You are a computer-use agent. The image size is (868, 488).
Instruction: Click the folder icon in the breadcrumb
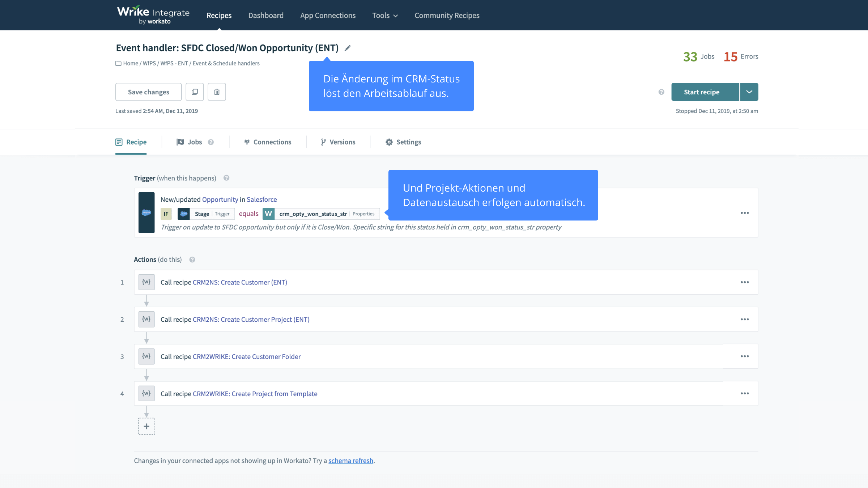118,63
